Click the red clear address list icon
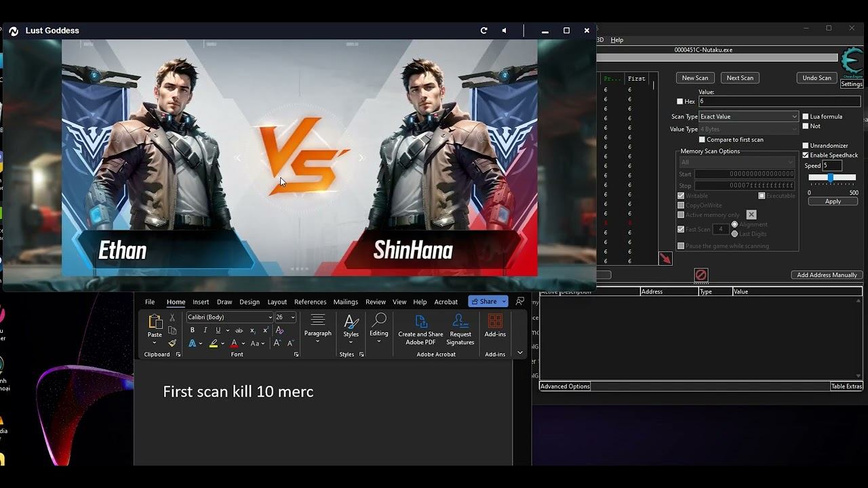The width and height of the screenshot is (868, 488). pos(701,274)
